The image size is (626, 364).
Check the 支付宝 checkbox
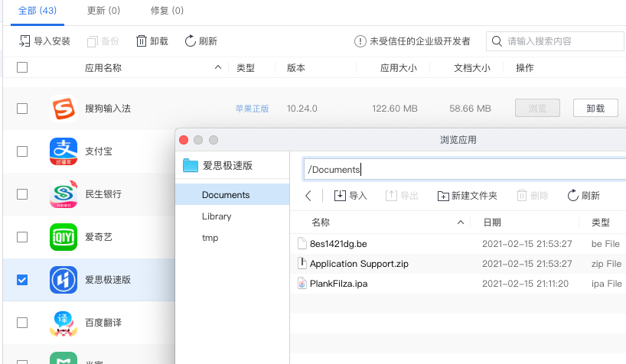(x=22, y=151)
